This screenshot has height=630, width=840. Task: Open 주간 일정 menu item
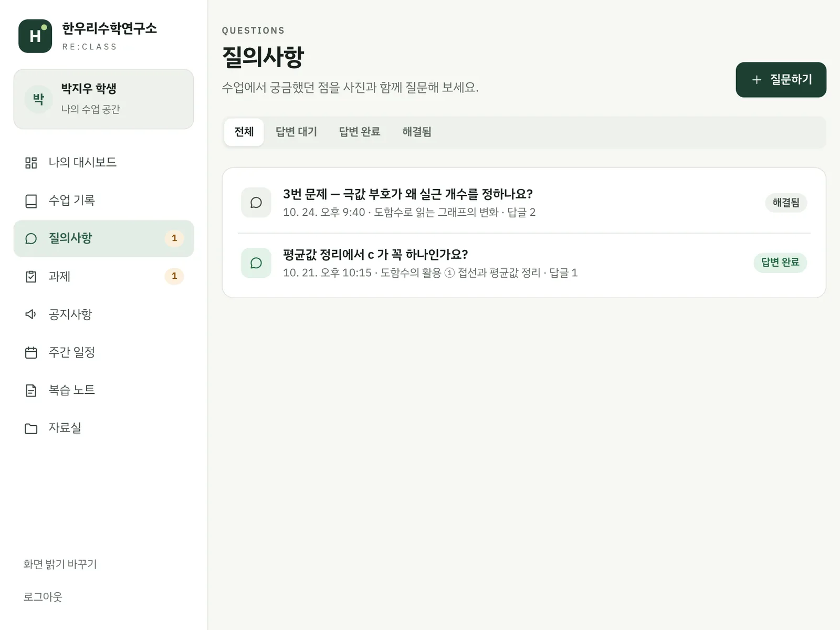(x=103, y=352)
